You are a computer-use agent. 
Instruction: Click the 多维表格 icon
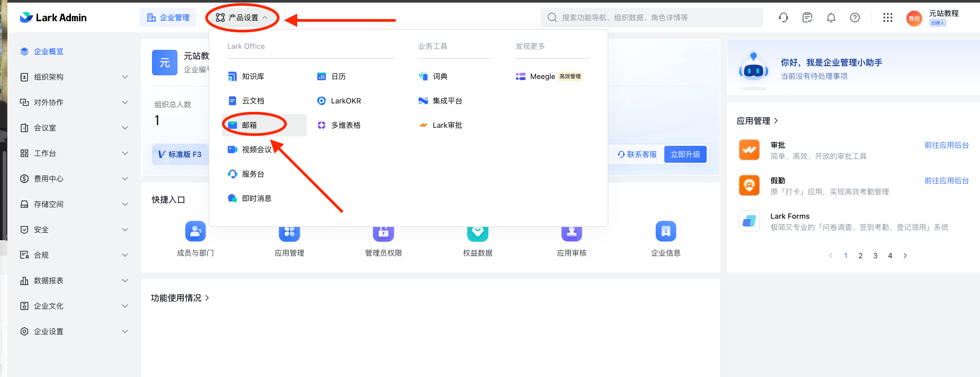(322, 125)
